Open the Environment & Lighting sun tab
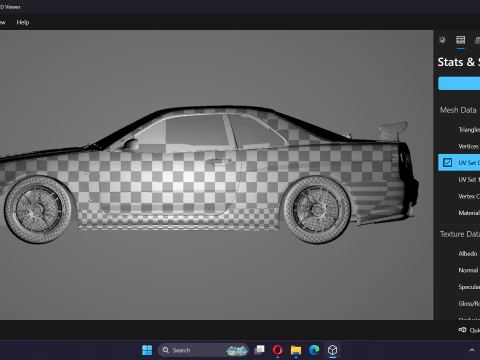This screenshot has width=480, height=360. coord(442,40)
